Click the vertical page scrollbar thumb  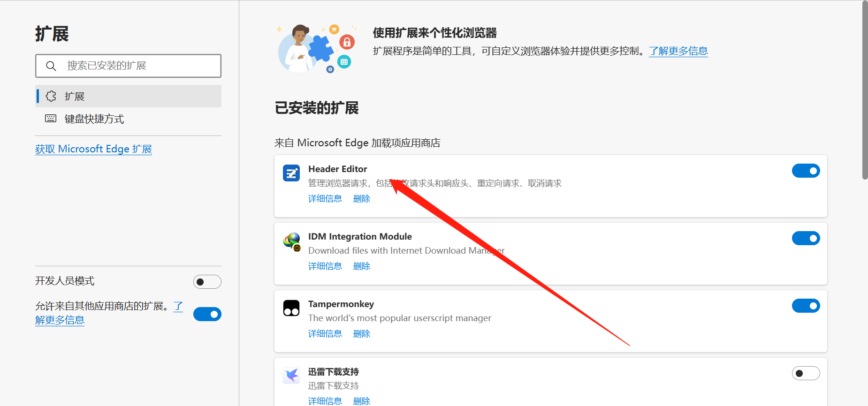coord(865,90)
